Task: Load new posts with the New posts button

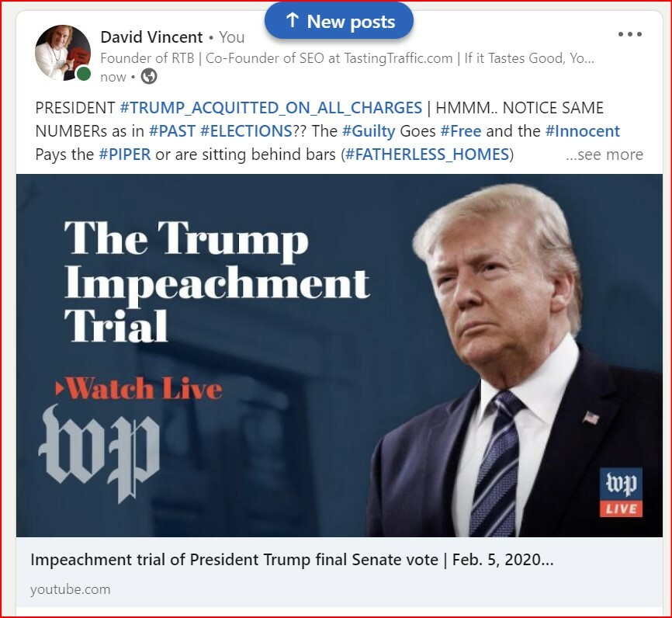Action: 339,21
